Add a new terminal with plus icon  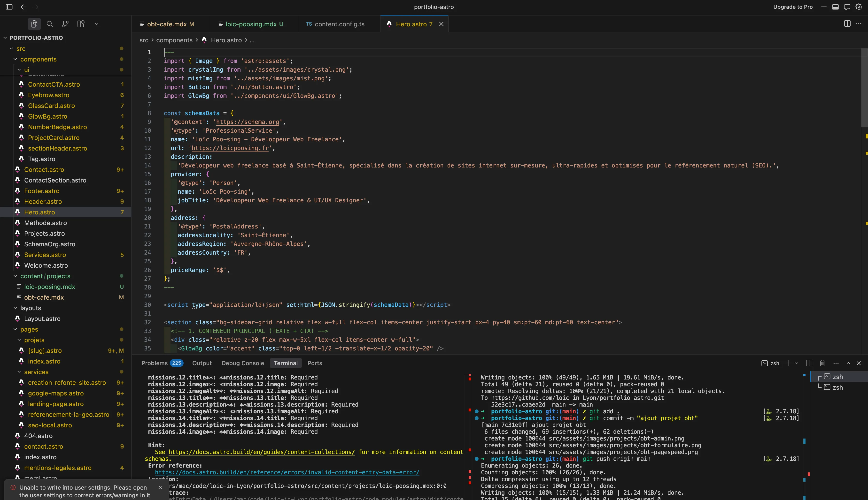[x=789, y=363]
